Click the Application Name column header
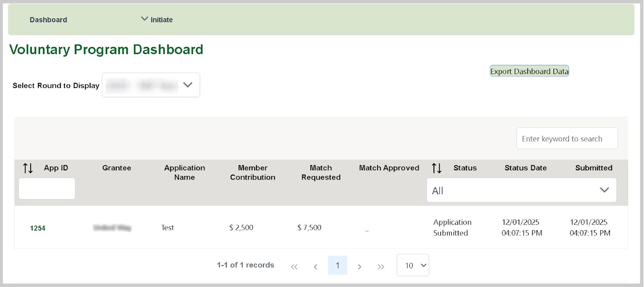Screen dimensions: 644x287 coord(184,172)
